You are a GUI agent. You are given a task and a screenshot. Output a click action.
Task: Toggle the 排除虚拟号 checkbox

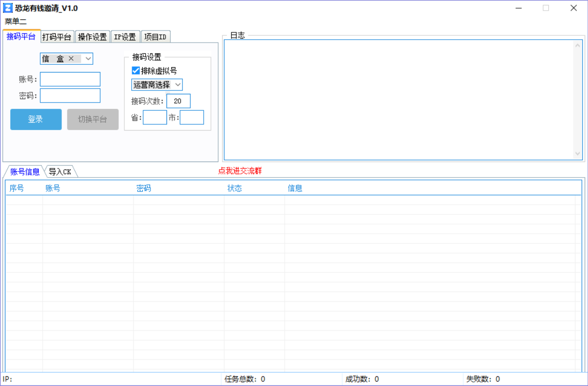pos(136,71)
